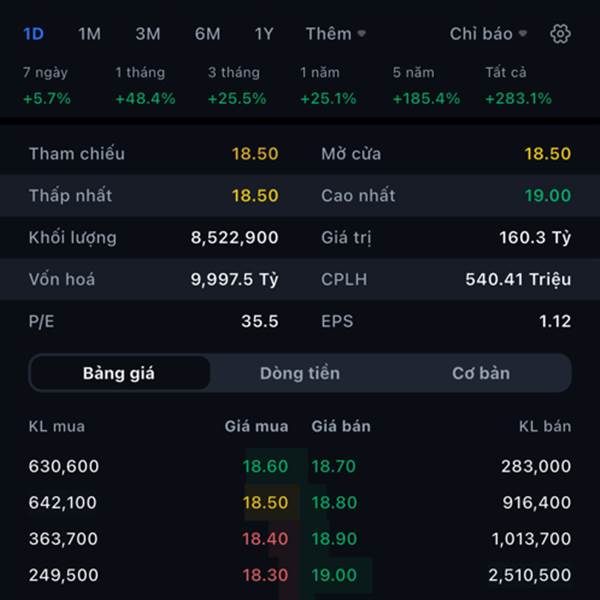Switch to the Cơ bản tab
Image resolution: width=600 pixels, height=600 pixels.
tap(481, 373)
